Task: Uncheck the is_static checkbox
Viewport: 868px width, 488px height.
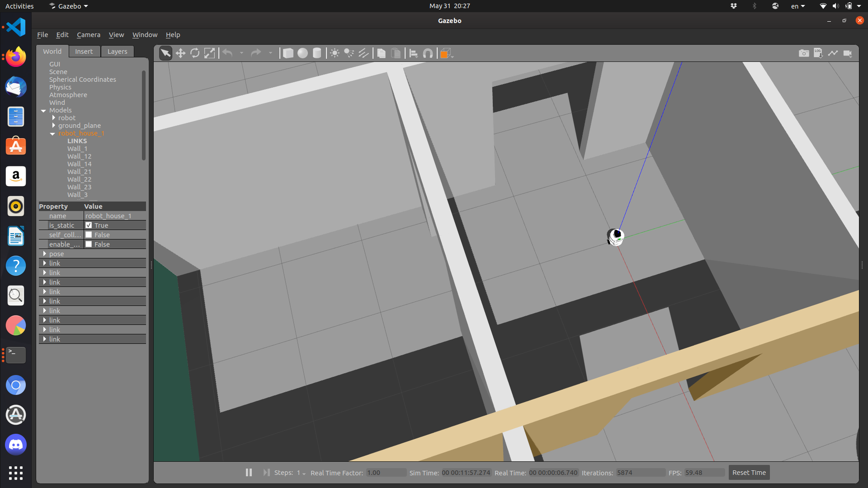Action: click(89, 225)
